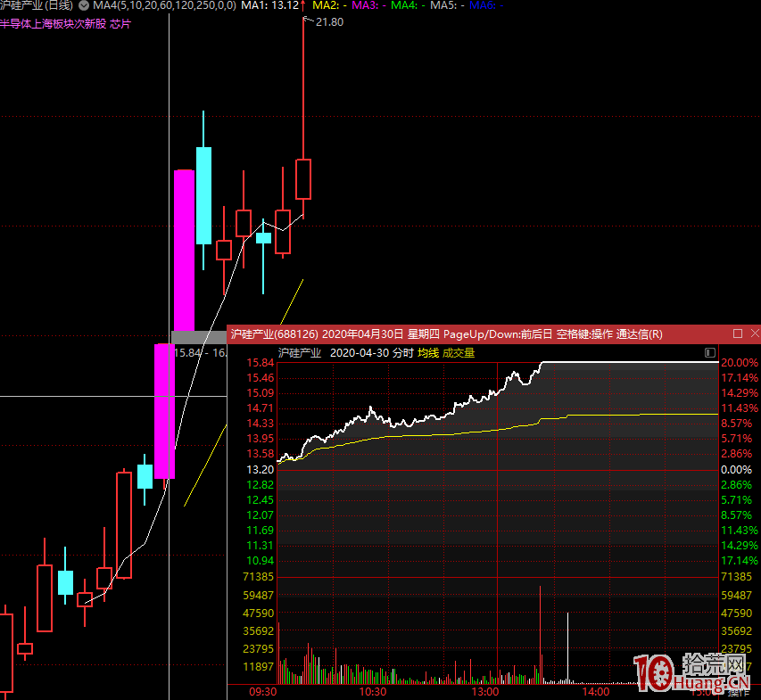Open the 芯片 sector tag
Image resolution: width=761 pixels, height=700 pixels.
click(x=120, y=24)
